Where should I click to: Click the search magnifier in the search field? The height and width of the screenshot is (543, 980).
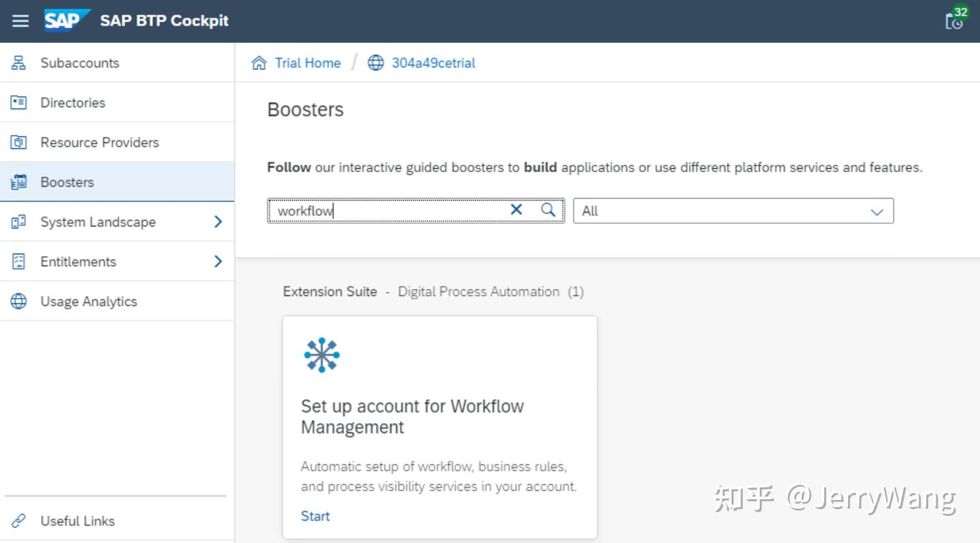click(x=547, y=210)
